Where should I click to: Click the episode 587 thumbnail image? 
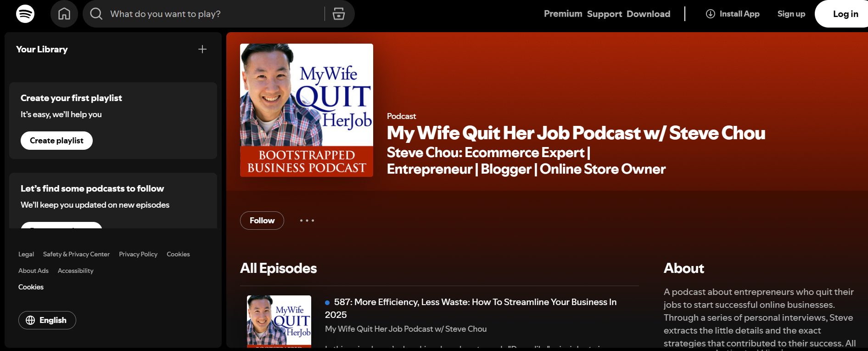[279, 322]
